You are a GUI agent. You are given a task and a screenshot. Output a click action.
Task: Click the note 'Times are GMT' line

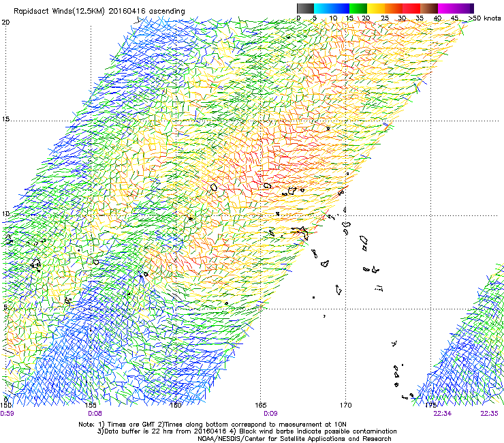[212, 425]
